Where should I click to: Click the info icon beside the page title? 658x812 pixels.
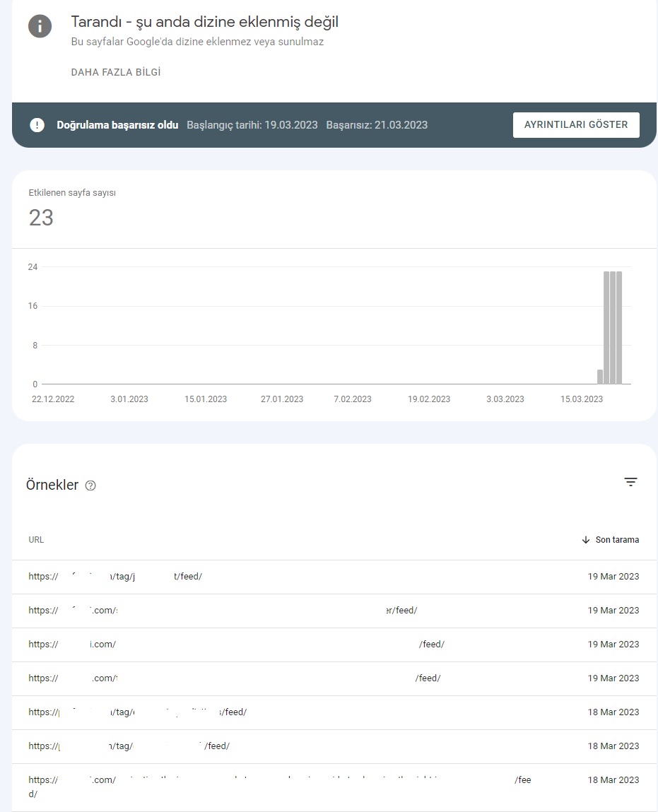[40, 26]
